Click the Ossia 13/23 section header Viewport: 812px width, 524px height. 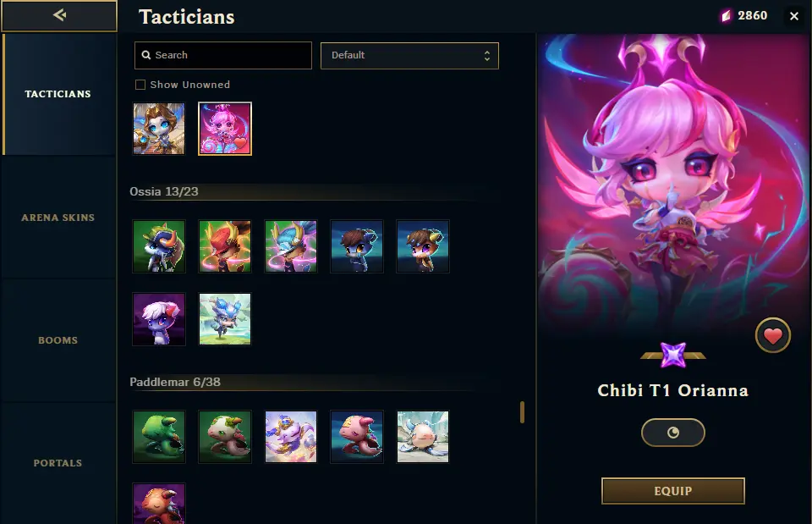163,191
